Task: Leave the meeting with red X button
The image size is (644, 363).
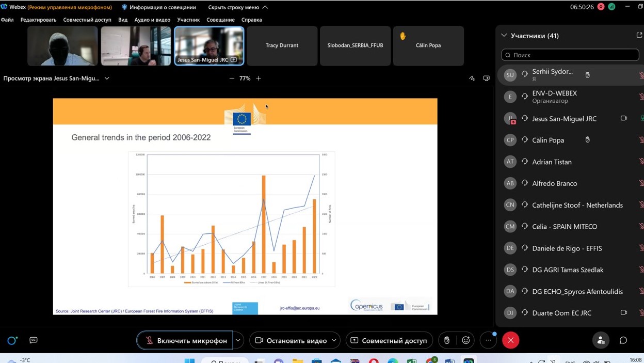Action: tap(511, 340)
